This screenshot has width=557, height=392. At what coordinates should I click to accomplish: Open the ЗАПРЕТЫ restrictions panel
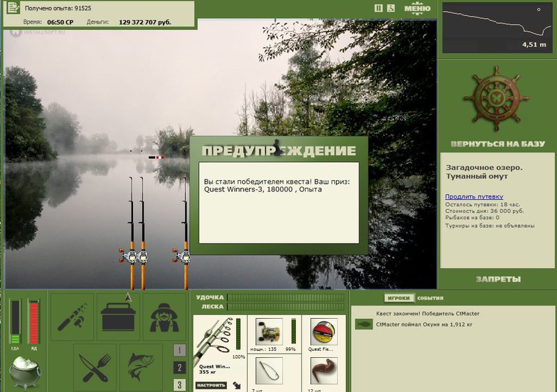pos(498,279)
